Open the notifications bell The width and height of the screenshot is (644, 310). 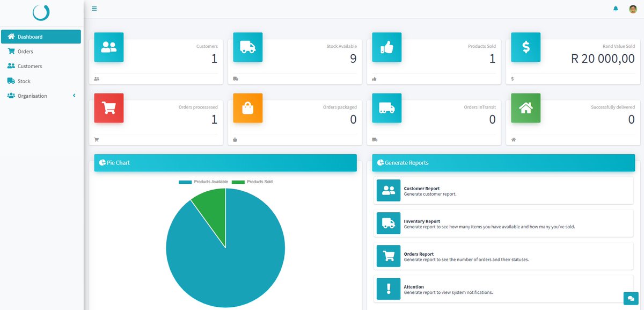click(x=616, y=9)
